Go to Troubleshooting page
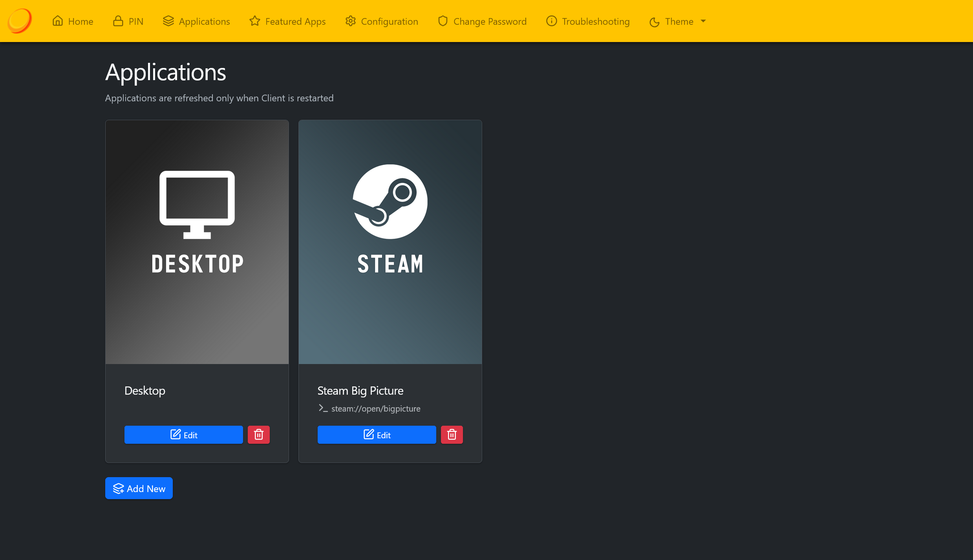 coord(596,21)
